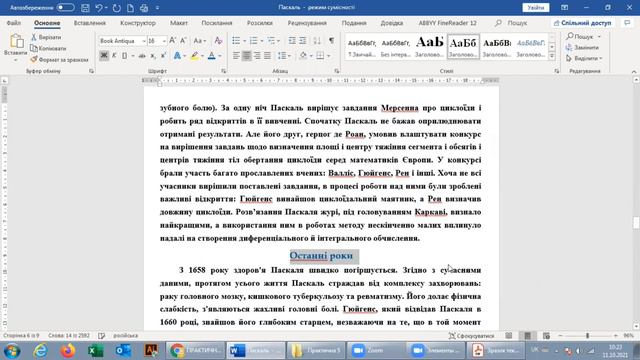Click the decrease indent icon
Screen dimensions: 640x360
tap(292, 40)
